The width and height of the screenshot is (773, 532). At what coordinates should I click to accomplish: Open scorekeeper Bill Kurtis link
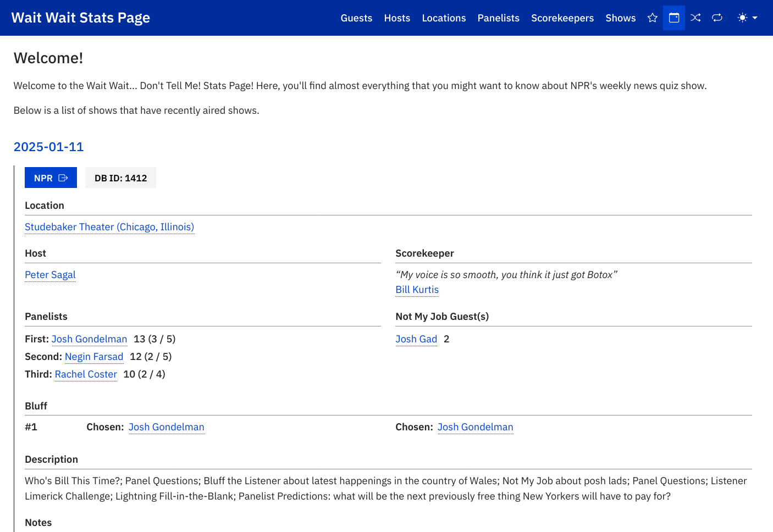coord(417,290)
